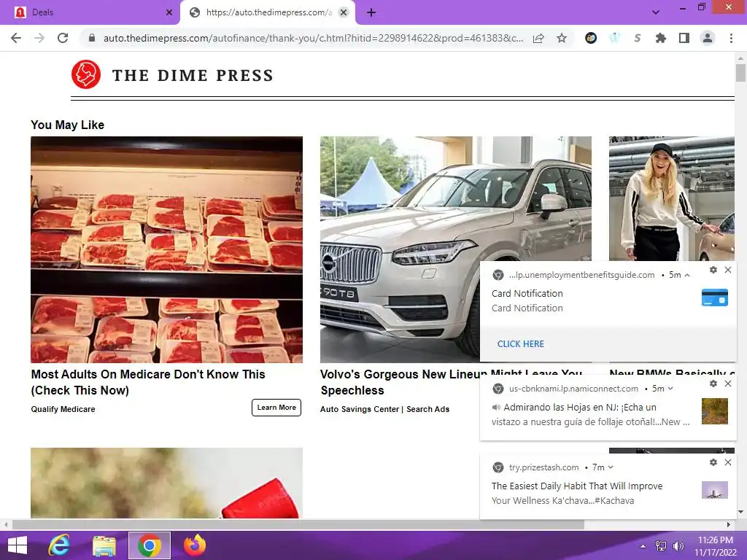Viewport: 747px width, 560px height.
Task: Dismiss the namiconnect notification
Action: [x=728, y=384]
